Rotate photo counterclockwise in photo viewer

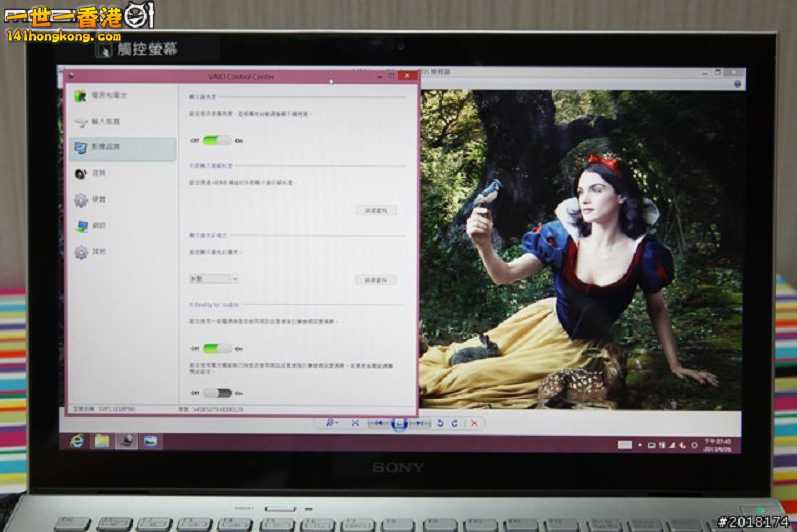[x=440, y=423]
